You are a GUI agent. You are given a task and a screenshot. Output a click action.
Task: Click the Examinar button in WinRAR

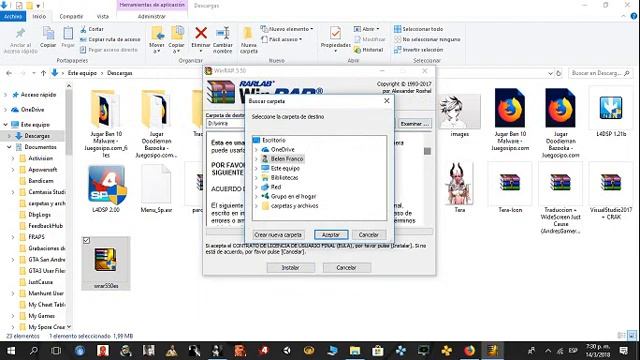tap(414, 124)
